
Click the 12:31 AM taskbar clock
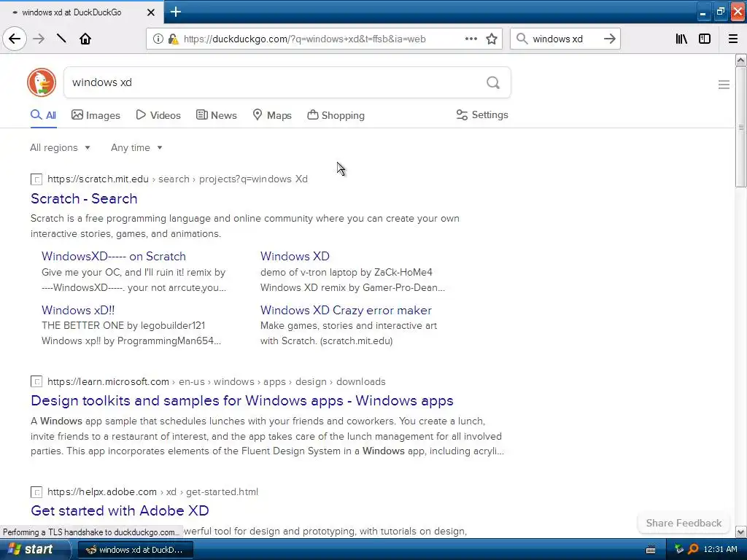pyautogui.click(x=720, y=549)
